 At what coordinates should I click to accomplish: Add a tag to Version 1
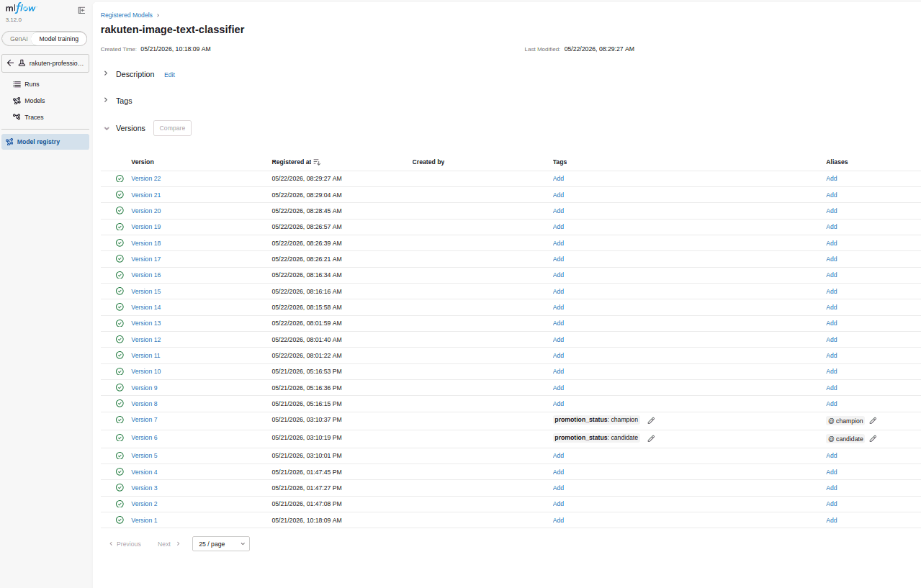[x=558, y=520]
